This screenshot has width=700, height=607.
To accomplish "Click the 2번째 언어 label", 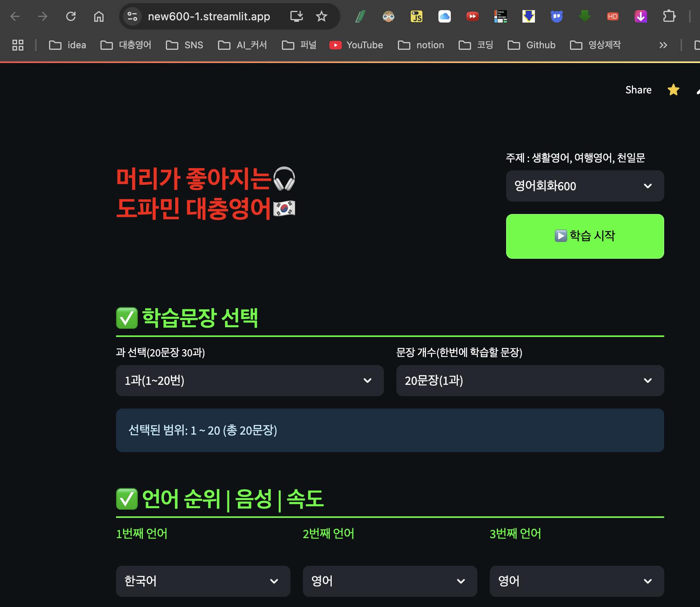I will pos(329,533).
